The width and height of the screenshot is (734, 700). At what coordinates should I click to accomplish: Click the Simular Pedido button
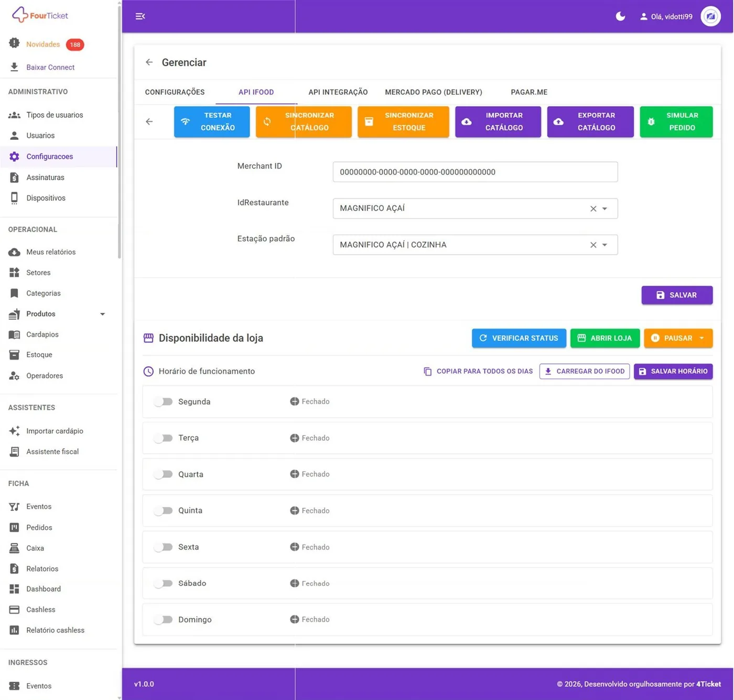[676, 122]
